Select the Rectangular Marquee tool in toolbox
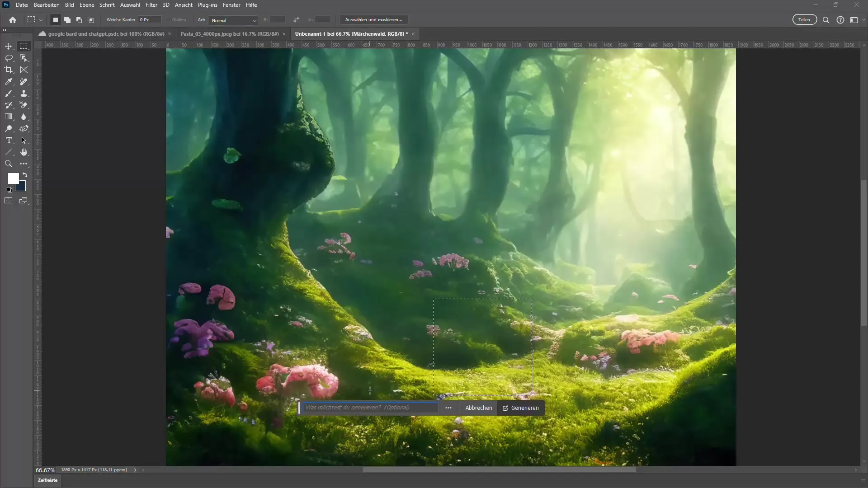Screen dimensions: 868x488 click(24, 46)
